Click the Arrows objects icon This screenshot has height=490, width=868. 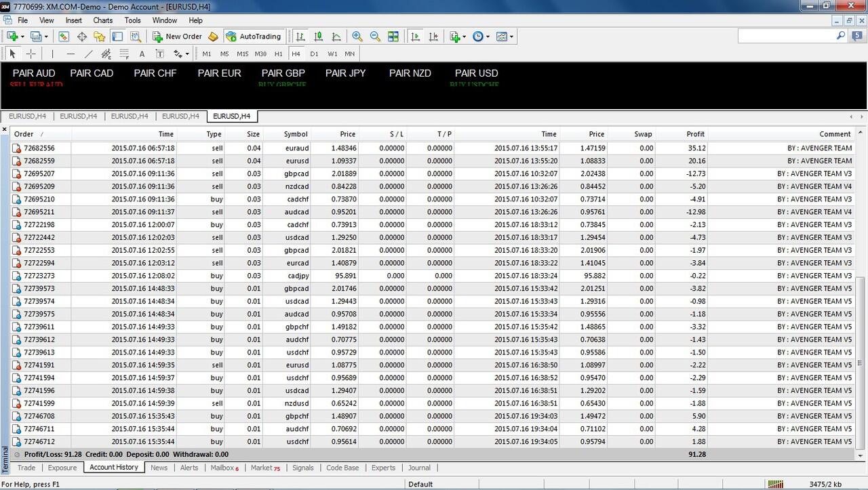point(178,54)
